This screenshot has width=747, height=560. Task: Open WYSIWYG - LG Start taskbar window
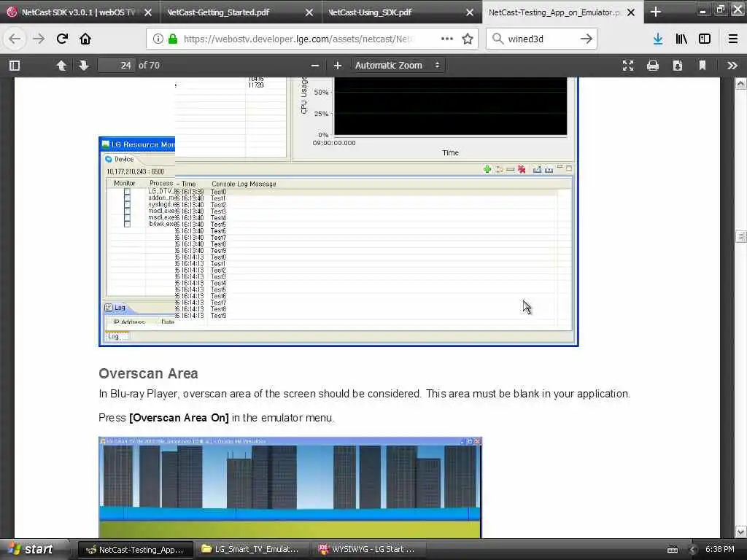pos(368,550)
